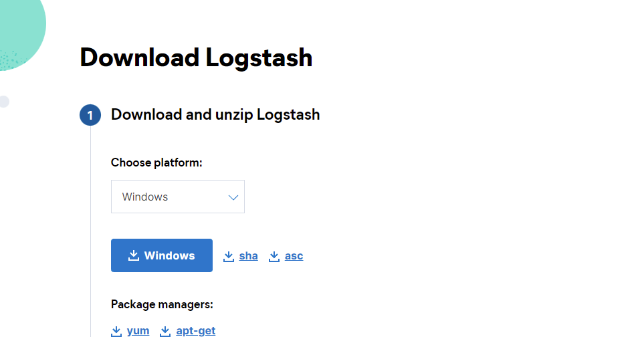644x337 pixels.
Task: Click the Package managers label
Action: (x=162, y=304)
